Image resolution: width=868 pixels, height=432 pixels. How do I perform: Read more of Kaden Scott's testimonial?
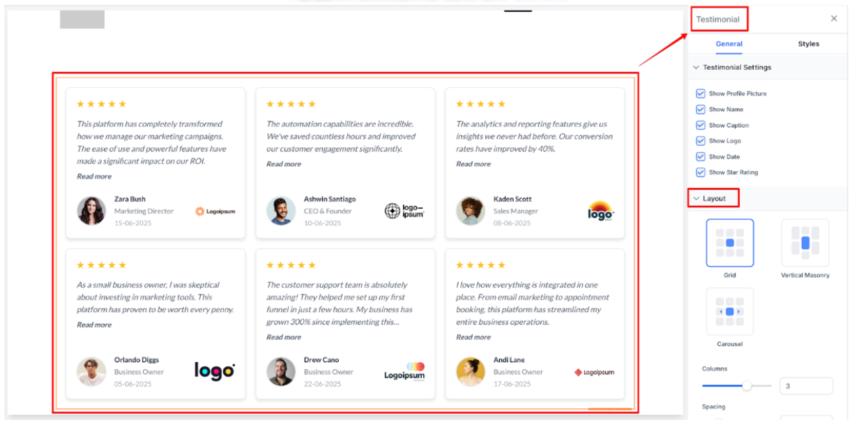click(x=473, y=164)
